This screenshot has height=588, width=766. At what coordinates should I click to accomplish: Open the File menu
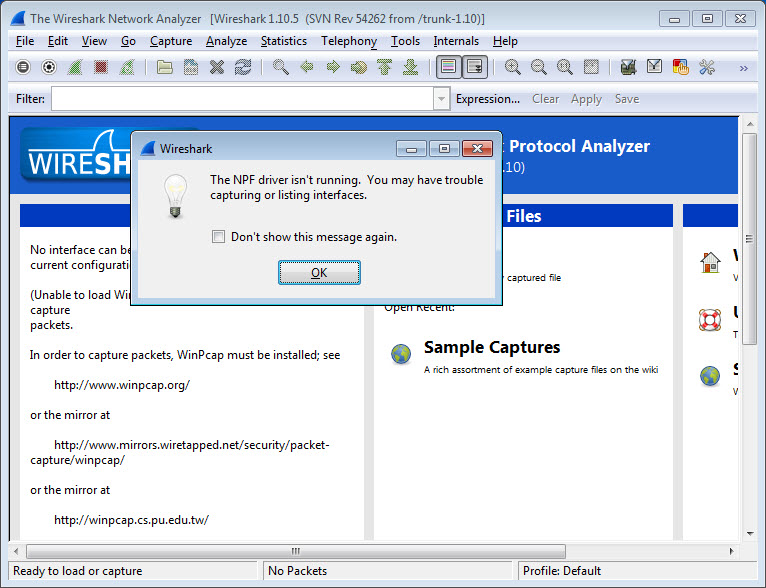25,41
